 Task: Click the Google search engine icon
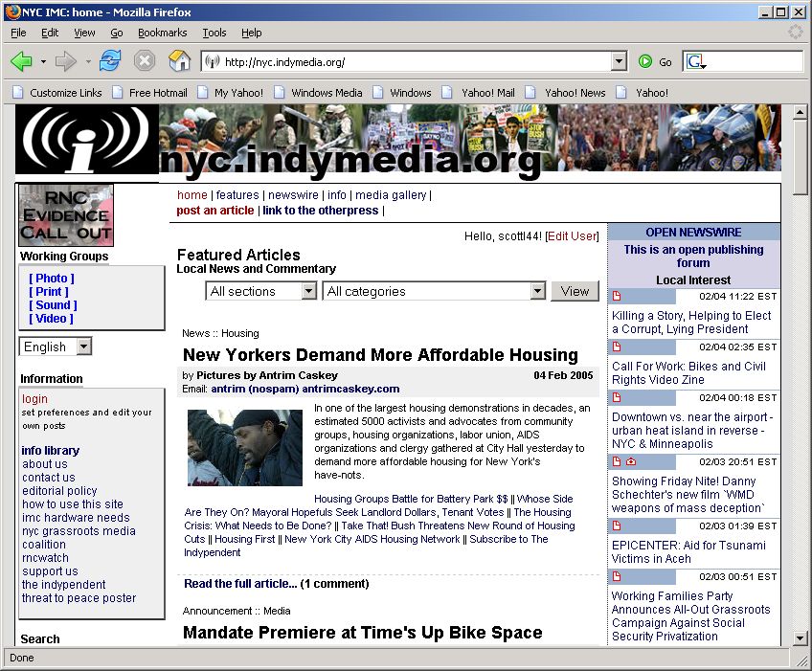coord(695,61)
